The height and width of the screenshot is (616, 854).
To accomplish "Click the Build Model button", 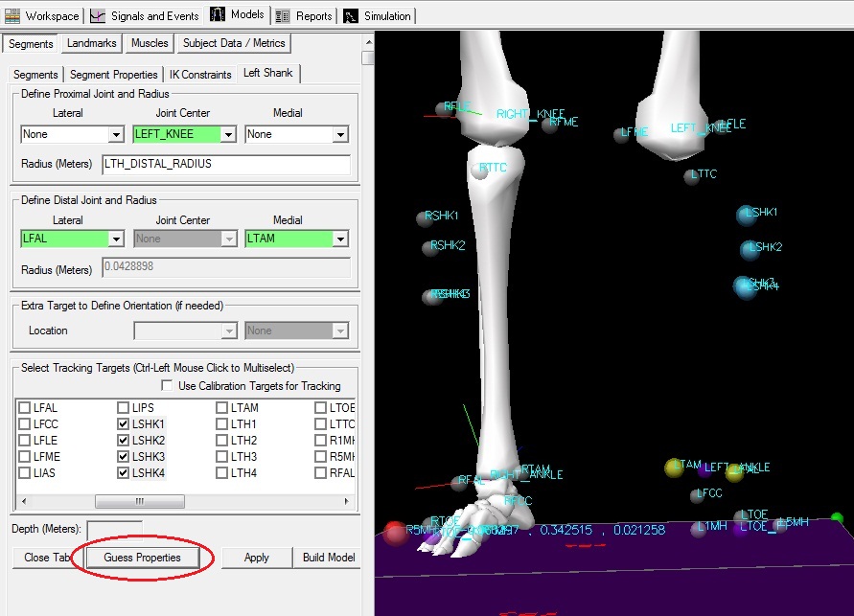I will point(328,558).
